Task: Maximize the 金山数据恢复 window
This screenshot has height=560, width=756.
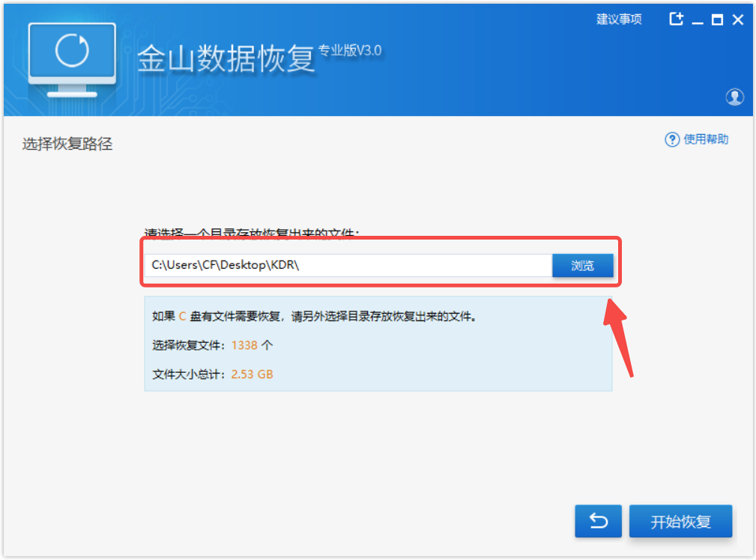Action: pyautogui.click(x=717, y=20)
